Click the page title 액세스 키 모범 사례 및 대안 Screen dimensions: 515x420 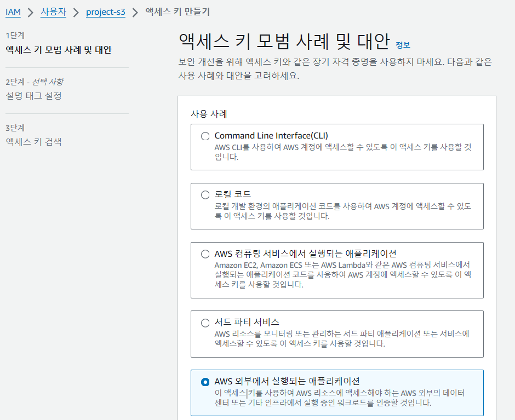[x=284, y=42]
